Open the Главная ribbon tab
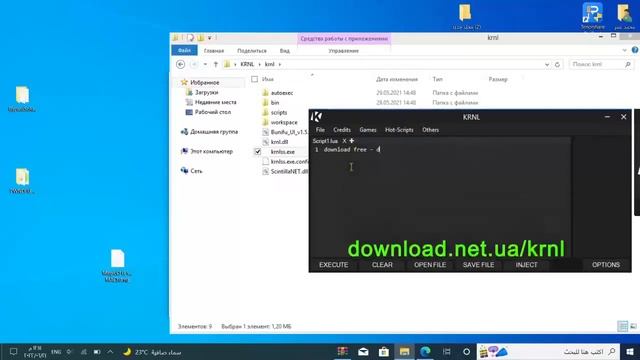 coord(214,51)
